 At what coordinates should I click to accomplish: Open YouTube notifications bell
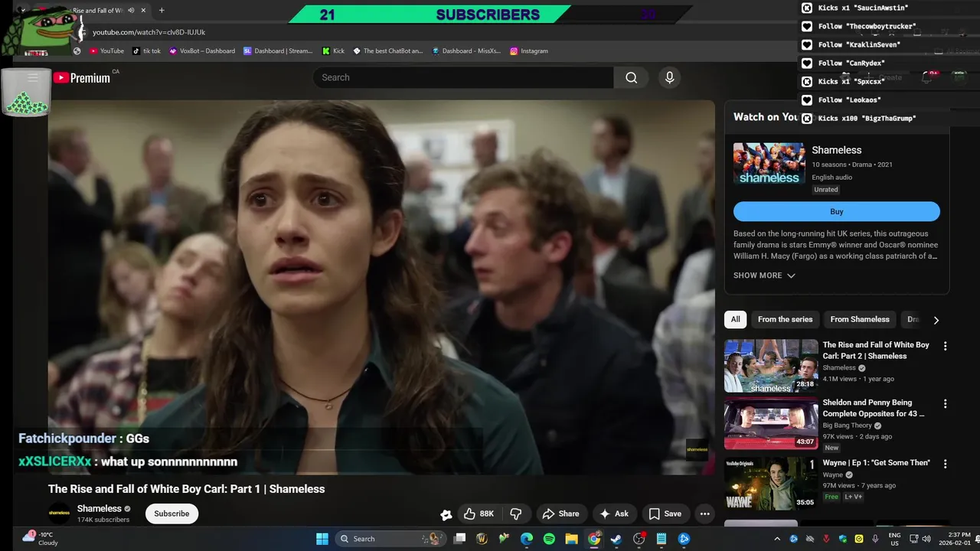point(928,77)
